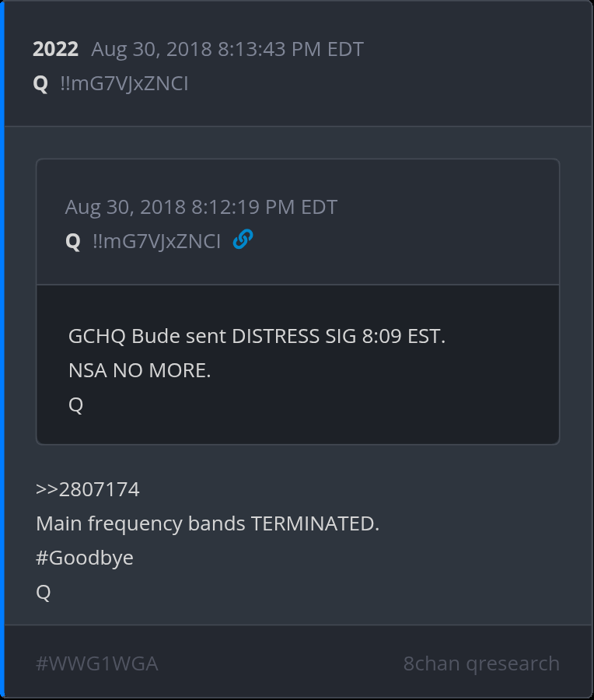
Task: Open the 8chan qresearch source link
Action: point(481,663)
